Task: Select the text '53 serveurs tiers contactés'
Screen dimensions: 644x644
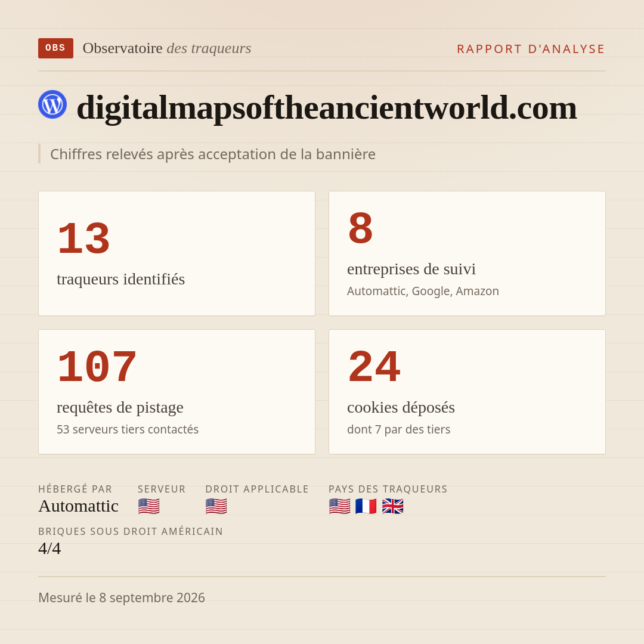Action: click(128, 429)
